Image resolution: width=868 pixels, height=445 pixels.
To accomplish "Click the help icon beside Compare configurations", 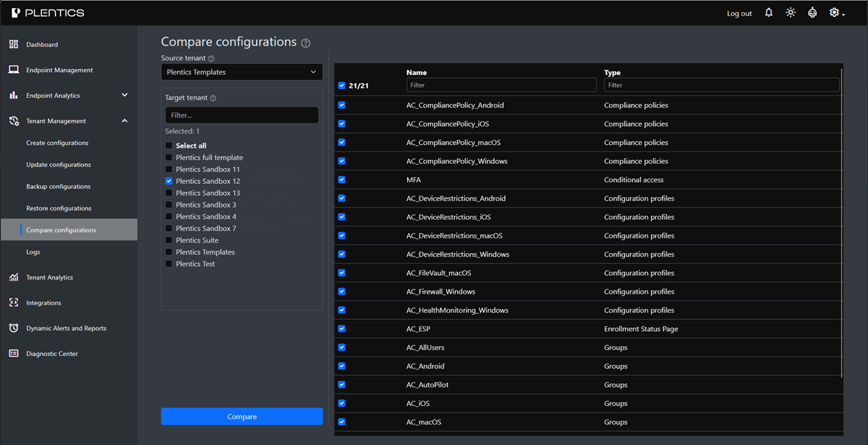I will click(x=306, y=43).
